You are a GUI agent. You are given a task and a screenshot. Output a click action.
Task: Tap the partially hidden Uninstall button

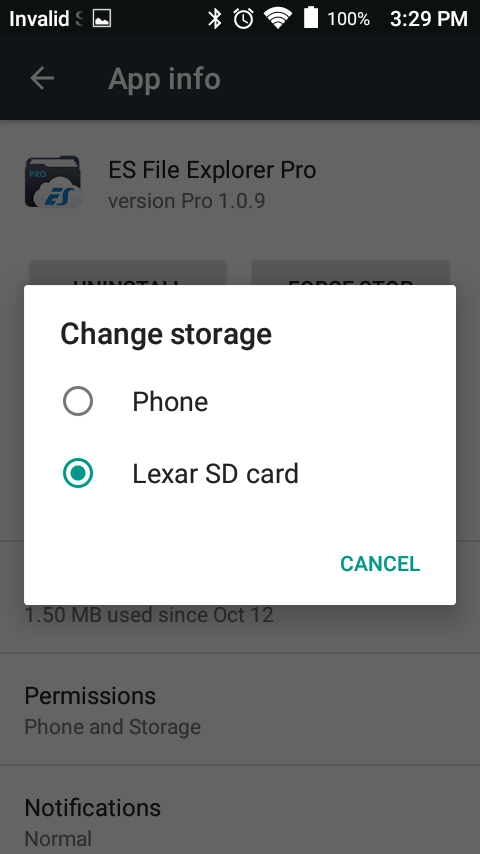point(127,273)
